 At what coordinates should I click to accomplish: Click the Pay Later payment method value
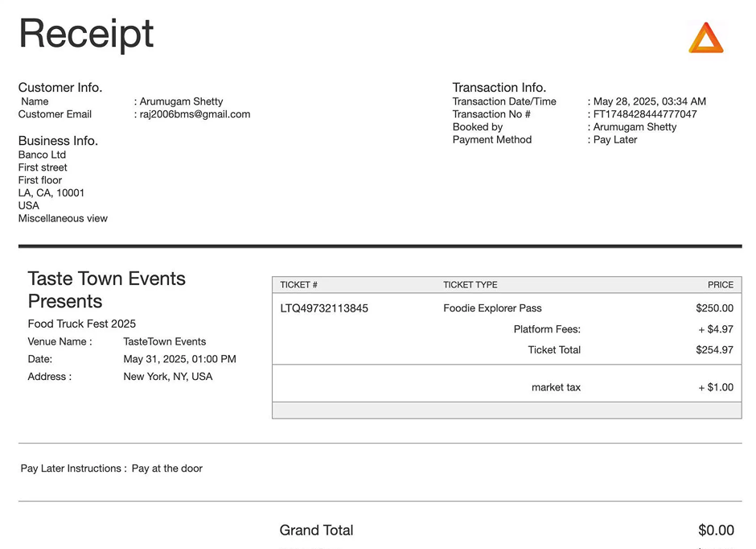point(615,140)
